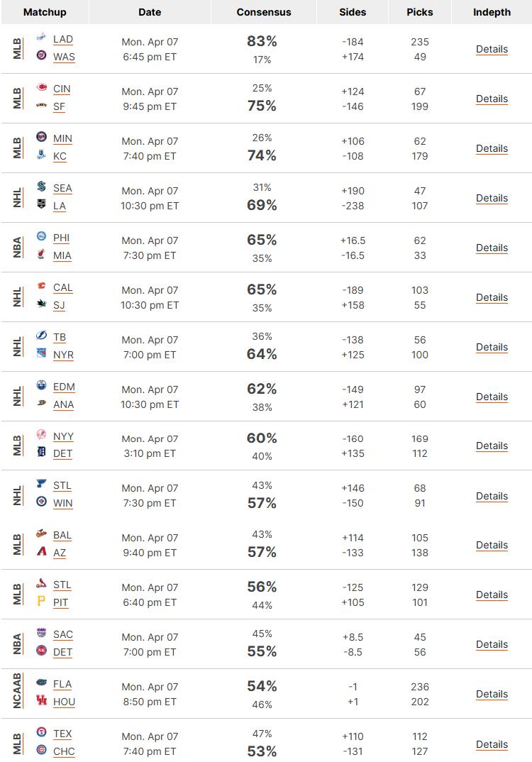Image resolution: width=532 pixels, height=762 pixels.
Task: Click the Anaheim Ducks logo icon
Action: tap(42, 403)
